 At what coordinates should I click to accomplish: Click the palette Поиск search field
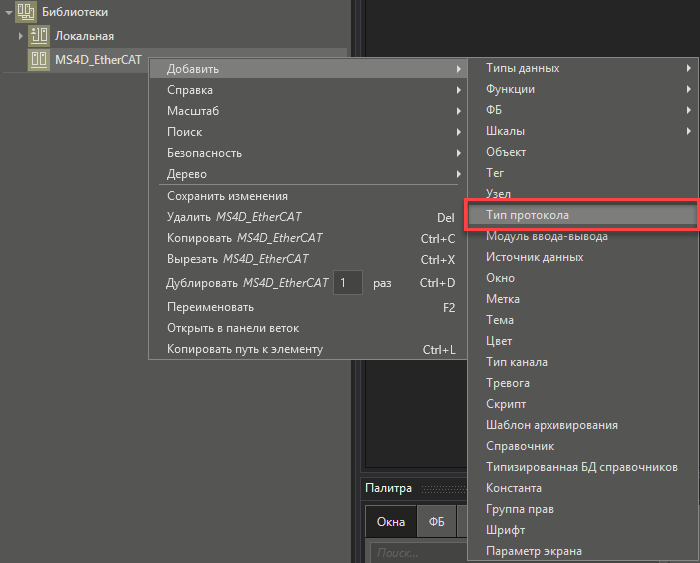(418, 553)
